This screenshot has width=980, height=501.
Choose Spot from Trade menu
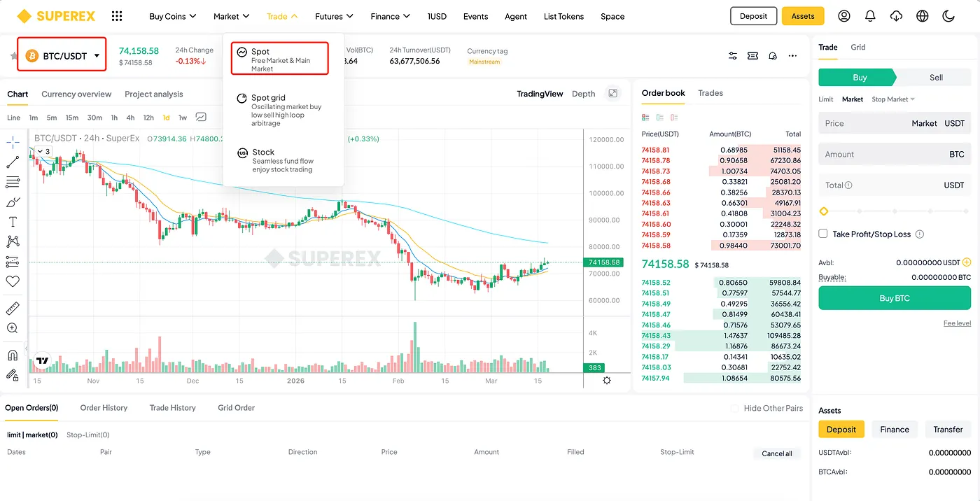tap(280, 59)
